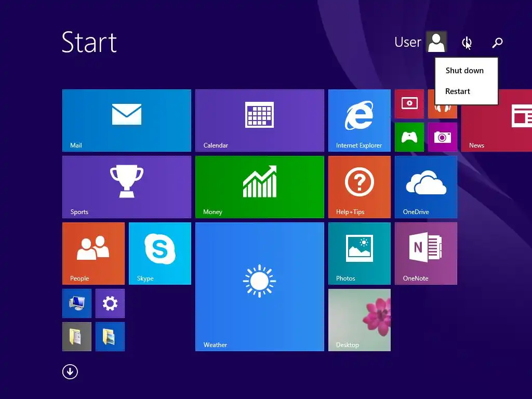Viewport: 532px width, 399px height.
Task: Click the Power button icon
Action: [x=467, y=43]
